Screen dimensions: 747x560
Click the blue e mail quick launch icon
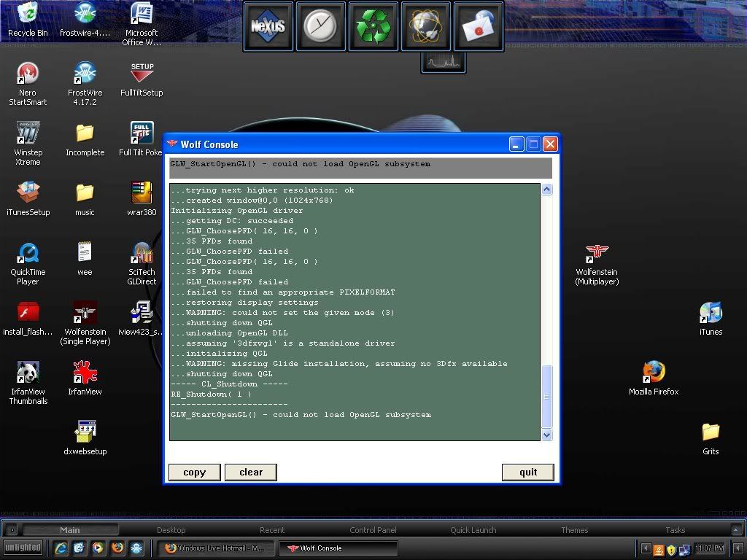[x=79, y=548]
